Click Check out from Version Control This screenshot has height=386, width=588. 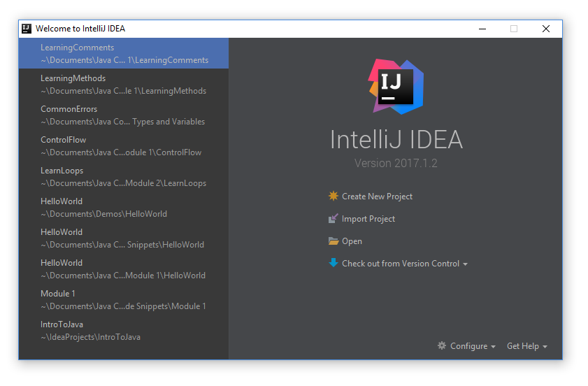coord(401,264)
